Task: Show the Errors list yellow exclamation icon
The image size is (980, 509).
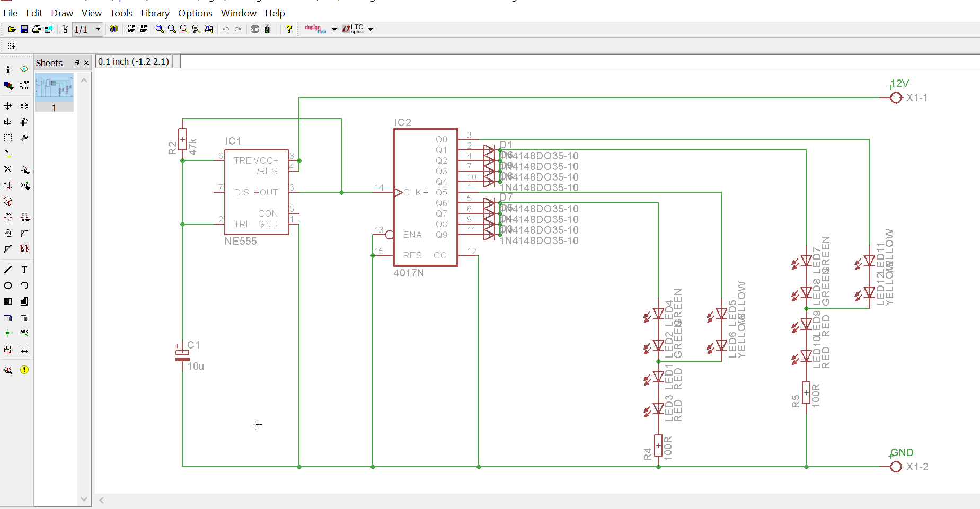Action: (x=24, y=370)
